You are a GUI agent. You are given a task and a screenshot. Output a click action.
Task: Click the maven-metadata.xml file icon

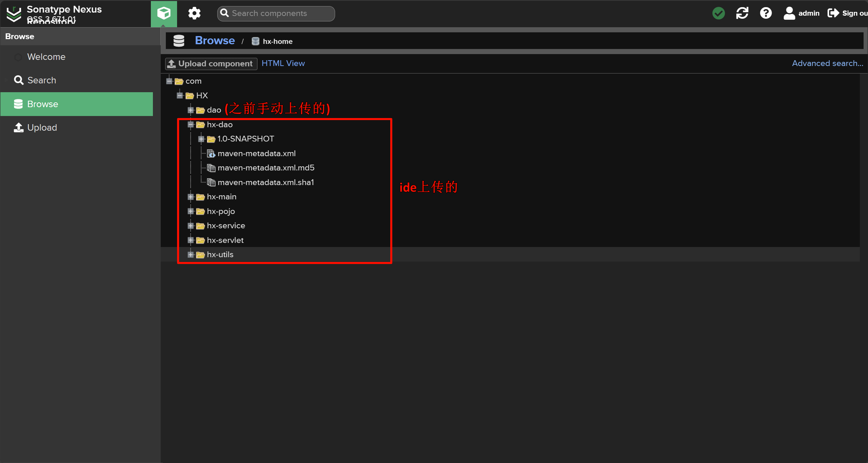pos(211,154)
